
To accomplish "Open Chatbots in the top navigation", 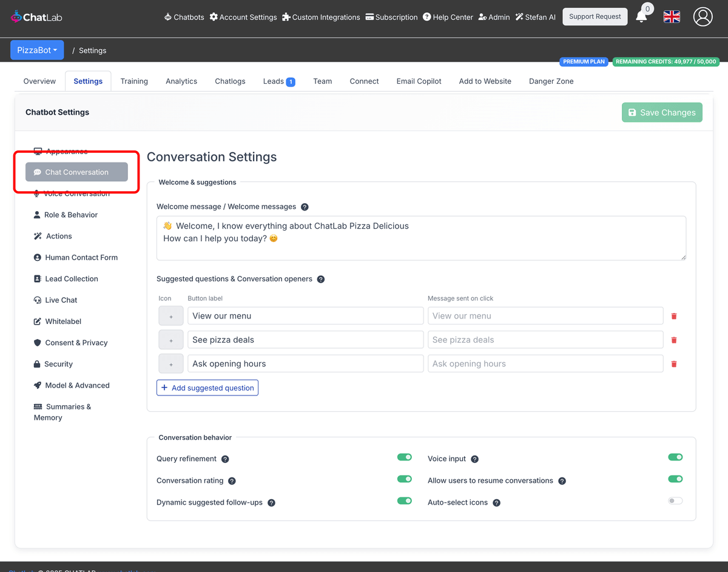I will [184, 17].
